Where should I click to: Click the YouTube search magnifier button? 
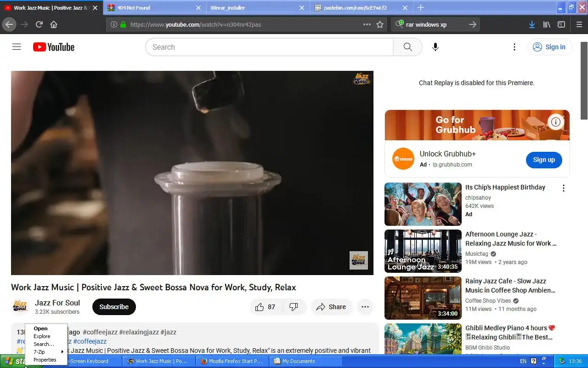pyautogui.click(x=407, y=47)
